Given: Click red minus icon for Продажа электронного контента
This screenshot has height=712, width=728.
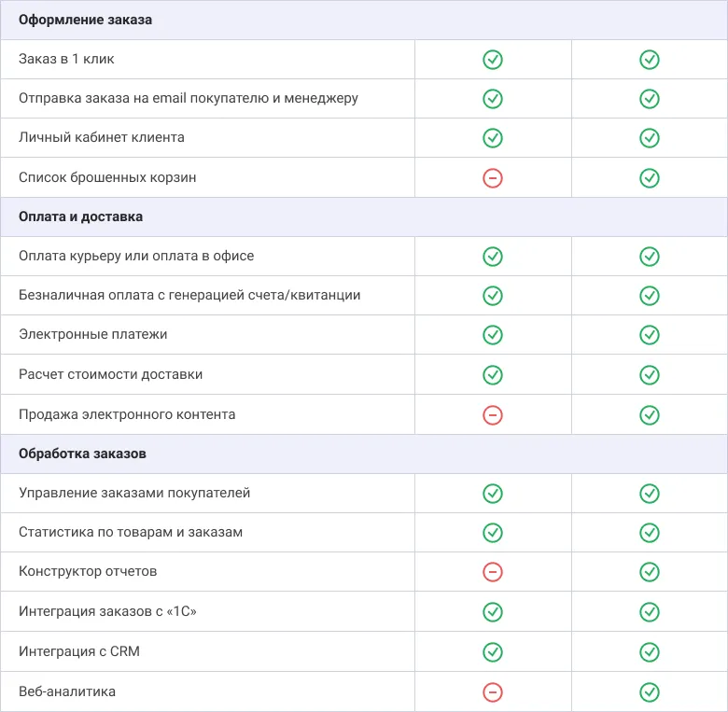Looking at the screenshot, I should tap(493, 414).
